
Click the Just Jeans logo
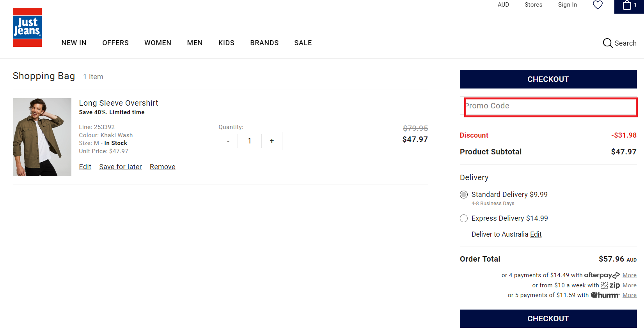(27, 27)
